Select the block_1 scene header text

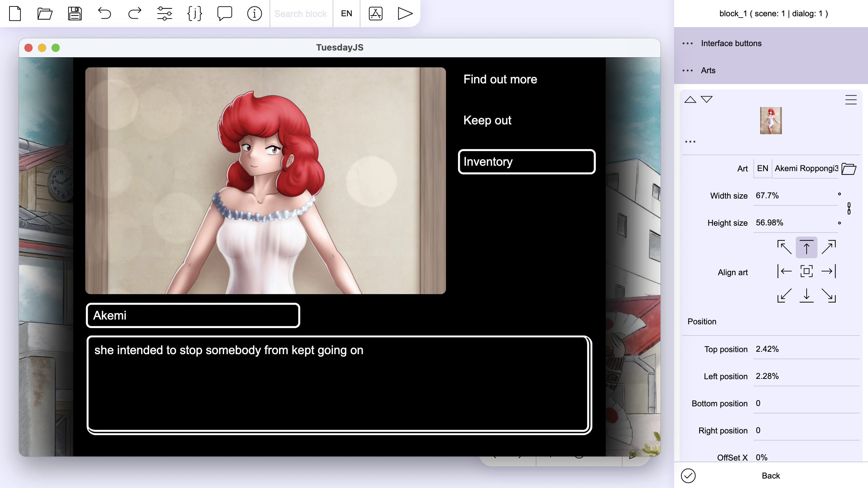pos(773,14)
